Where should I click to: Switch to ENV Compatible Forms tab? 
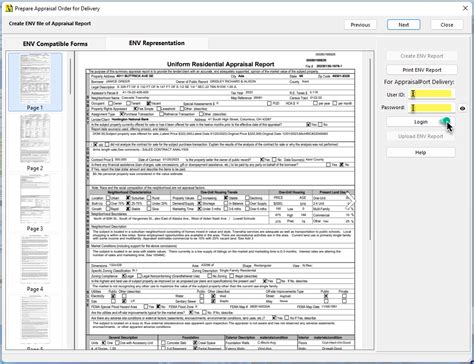[55, 44]
